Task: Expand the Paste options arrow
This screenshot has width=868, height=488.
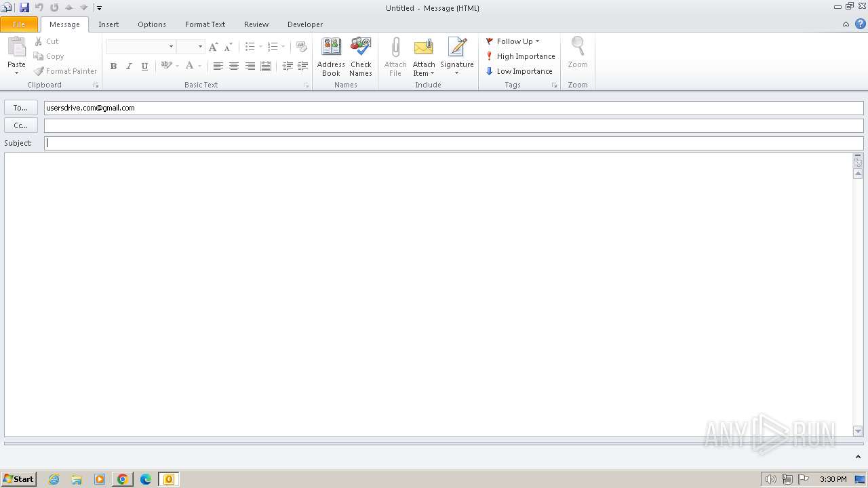Action: [16, 73]
